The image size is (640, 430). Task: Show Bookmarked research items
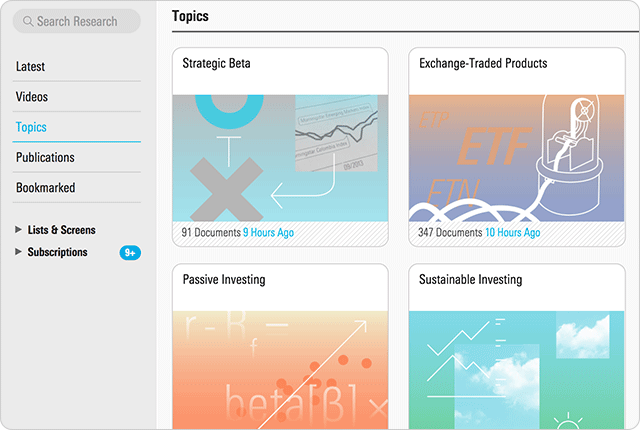coord(45,187)
